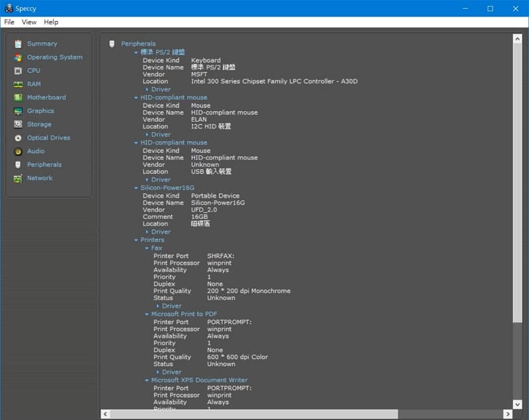Collapse the PS/2 keyboard device node
Image resolution: width=529 pixels, height=420 pixels.
click(x=136, y=52)
